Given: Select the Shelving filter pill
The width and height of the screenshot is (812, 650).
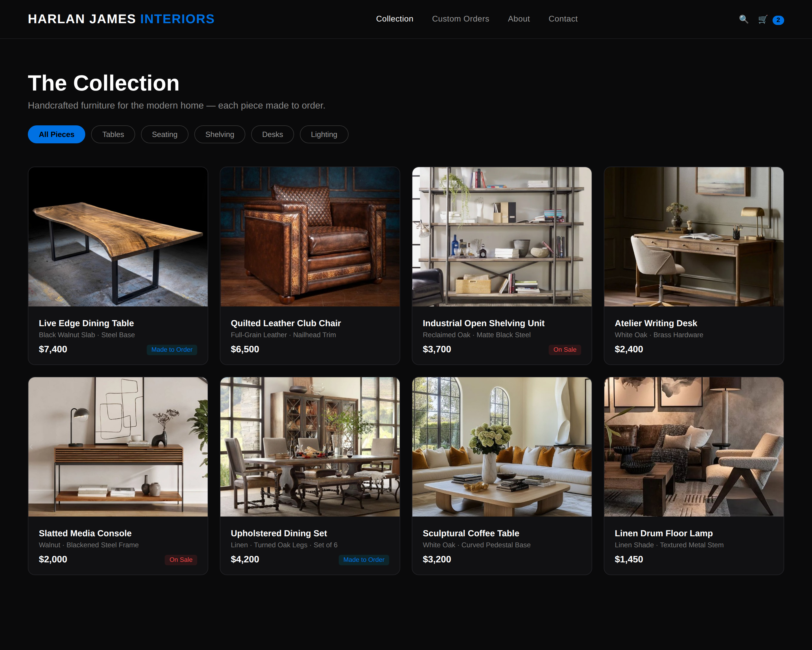Looking at the screenshot, I should point(220,134).
